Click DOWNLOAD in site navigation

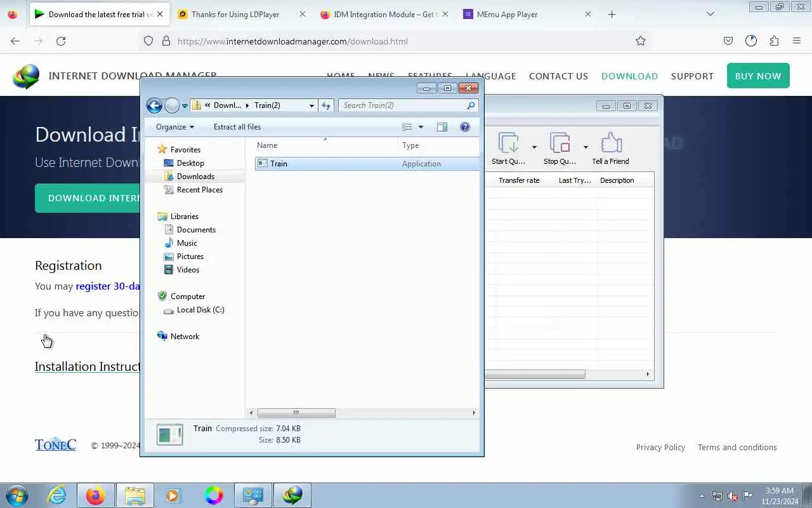coord(629,76)
